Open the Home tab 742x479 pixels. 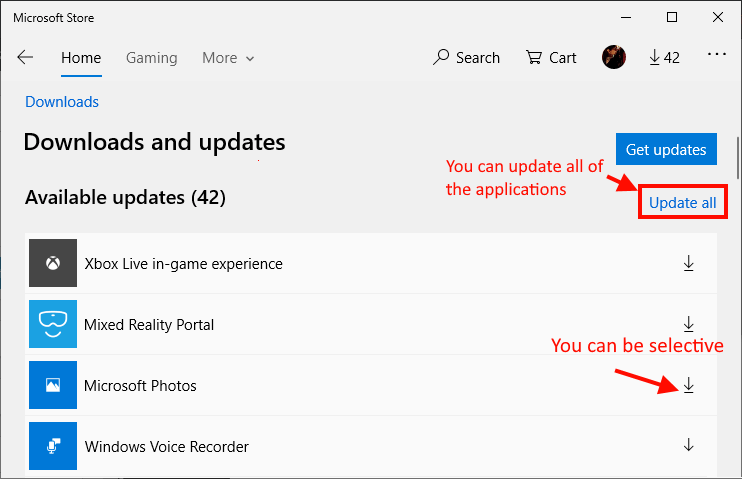(x=81, y=58)
